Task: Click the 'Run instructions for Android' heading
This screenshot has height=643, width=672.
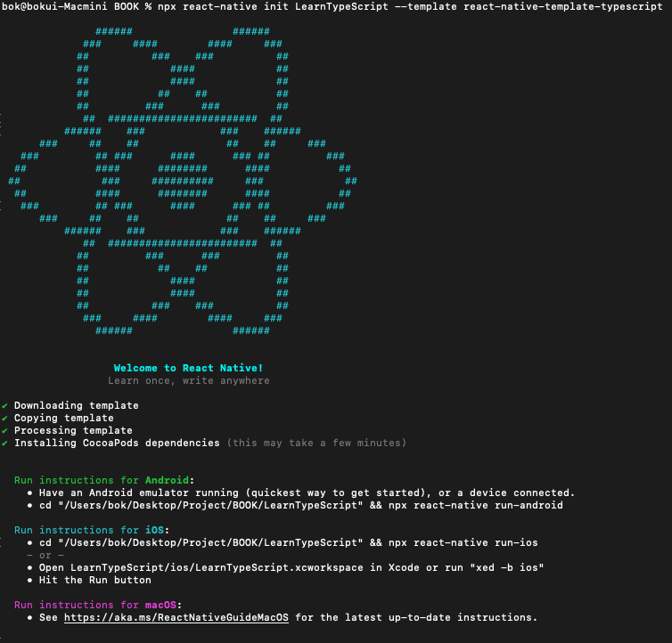Action: pos(104,480)
